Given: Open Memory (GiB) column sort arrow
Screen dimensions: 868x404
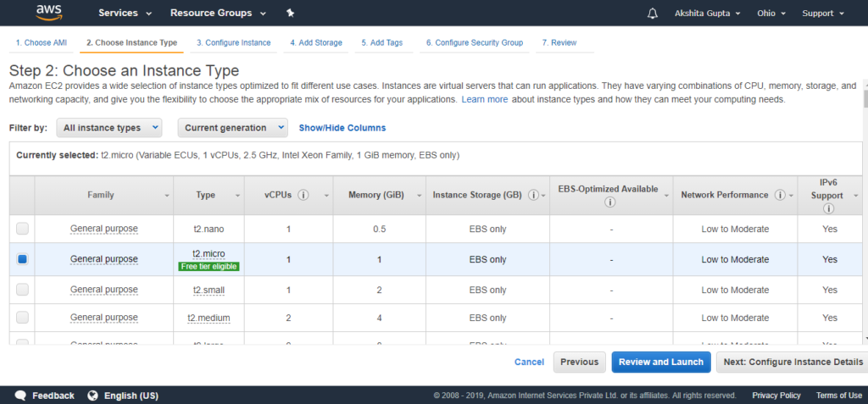Looking at the screenshot, I should (x=420, y=196).
